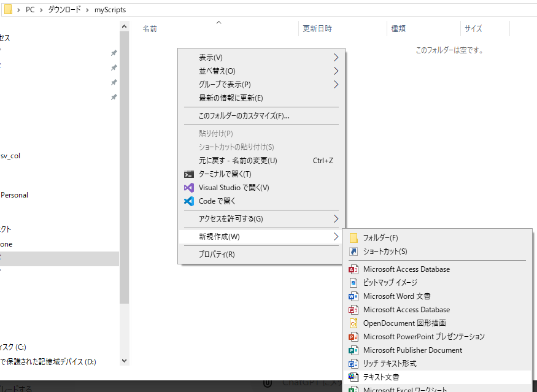Create new Microsoft Excel ワークシート
Screen dimensions: 537x392
click(x=438, y=388)
